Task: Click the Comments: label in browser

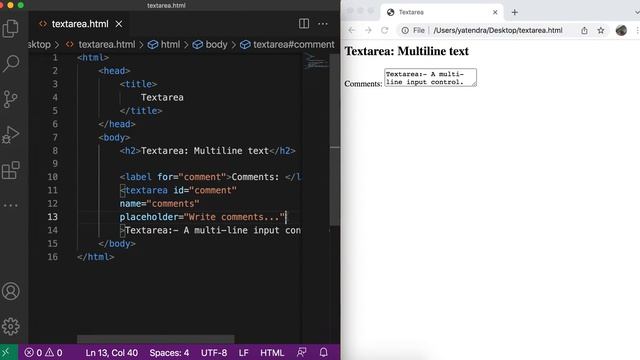Action: point(363,84)
